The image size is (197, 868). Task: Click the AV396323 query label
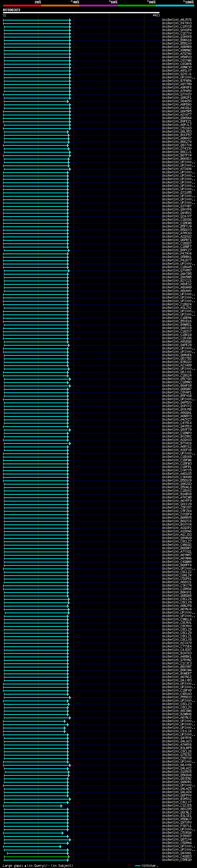(11, 10)
